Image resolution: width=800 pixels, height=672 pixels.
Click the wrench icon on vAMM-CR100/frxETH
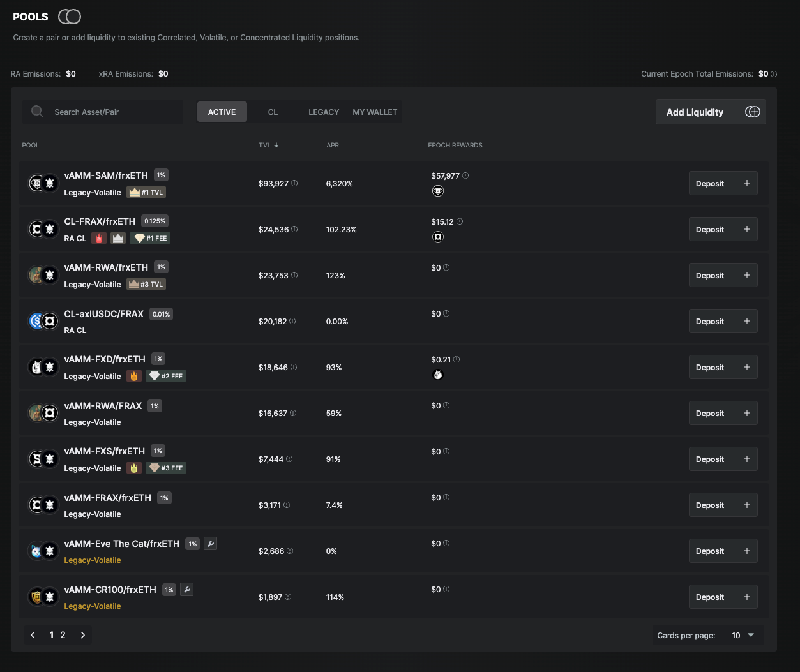186,590
